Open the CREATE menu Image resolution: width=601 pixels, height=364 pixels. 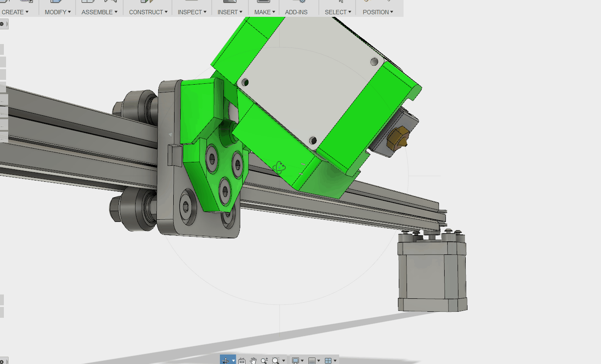point(15,12)
